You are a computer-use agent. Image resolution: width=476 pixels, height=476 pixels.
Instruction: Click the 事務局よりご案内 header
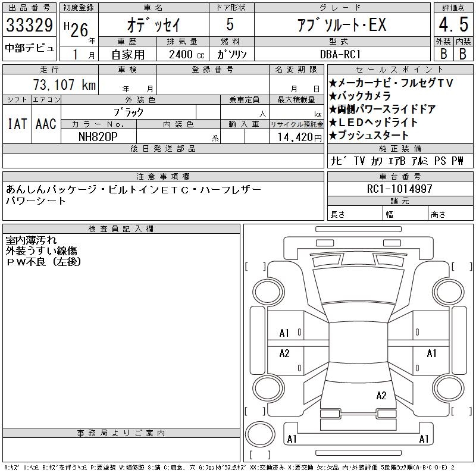[x=121, y=433]
